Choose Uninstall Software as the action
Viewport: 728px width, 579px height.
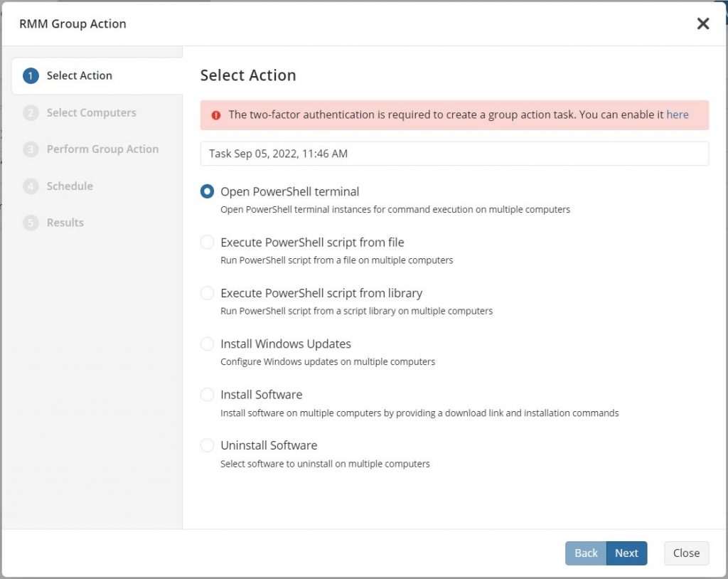[207, 445]
